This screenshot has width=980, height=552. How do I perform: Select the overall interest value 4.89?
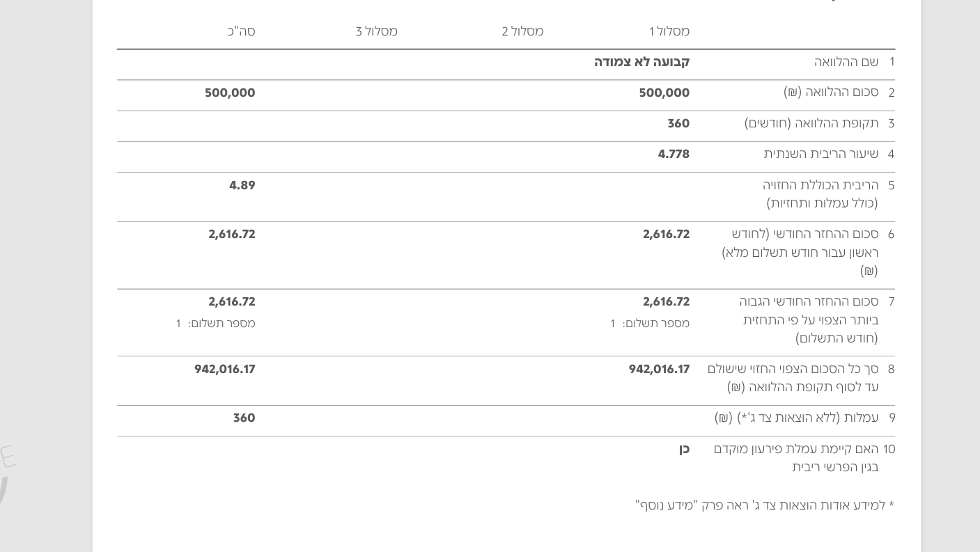click(x=242, y=185)
